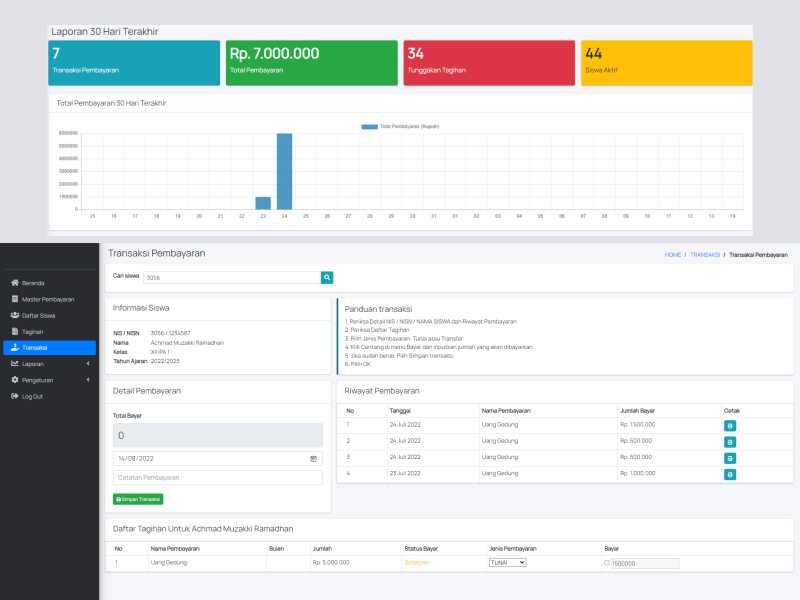Go to HOME via the breadcrumb link
The height and width of the screenshot is (600, 800).
pyautogui.click(x=673, y=255)
